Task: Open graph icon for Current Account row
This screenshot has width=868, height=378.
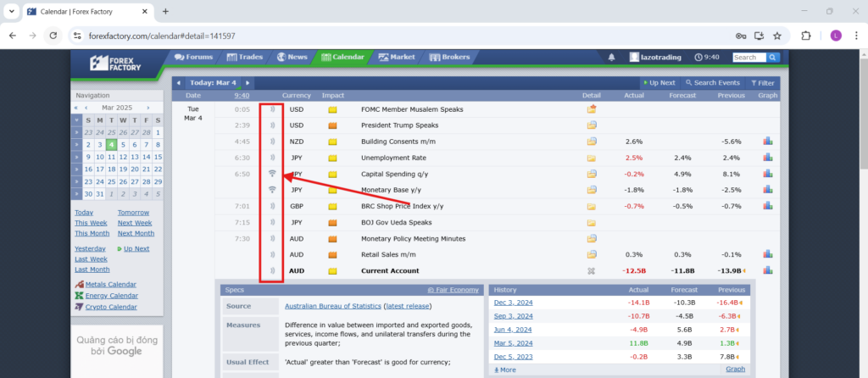Action: [767, 270]
